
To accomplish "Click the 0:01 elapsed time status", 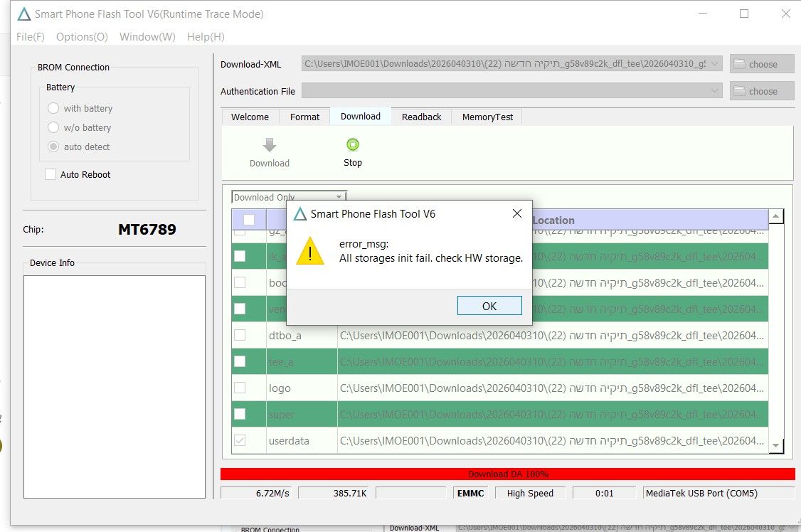I will coord(605,493).
